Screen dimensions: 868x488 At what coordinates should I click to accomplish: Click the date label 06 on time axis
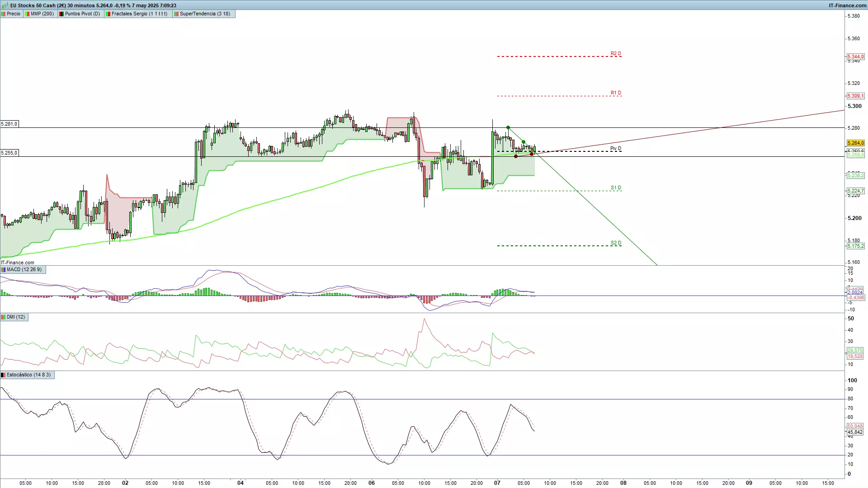pos(372,483)
